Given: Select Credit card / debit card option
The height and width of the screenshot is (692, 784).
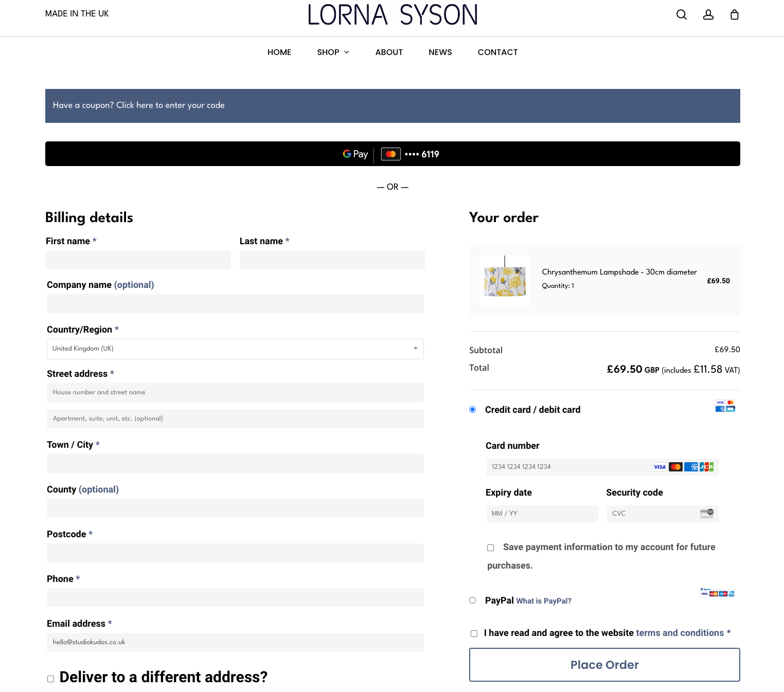Looking at the screenshot, I should click(472, 410).
